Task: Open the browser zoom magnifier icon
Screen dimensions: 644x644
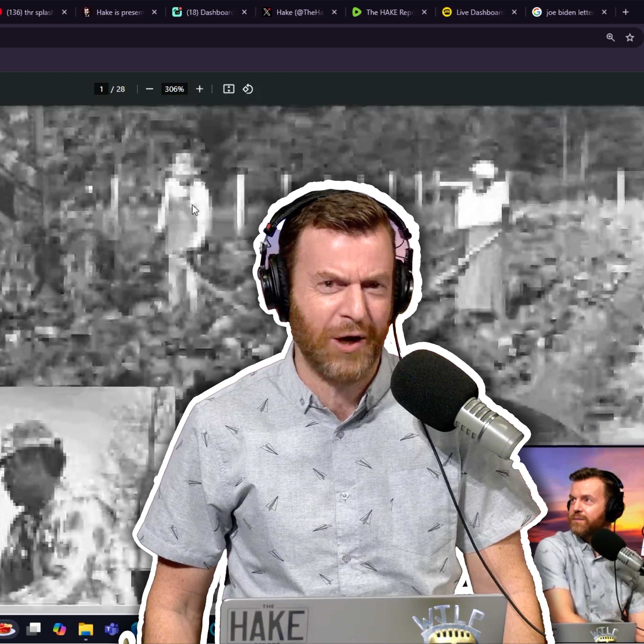Action: click(610, 37)
